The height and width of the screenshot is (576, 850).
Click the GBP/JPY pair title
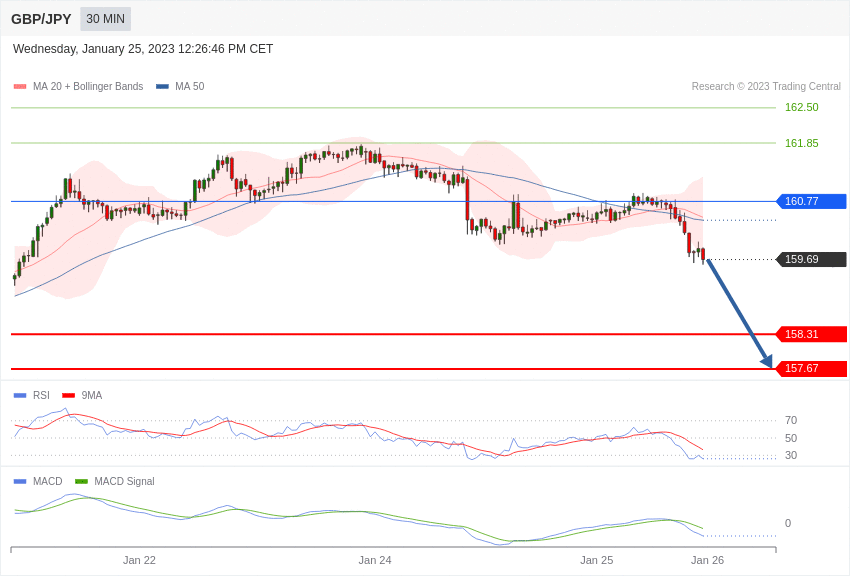click(41, 19)
